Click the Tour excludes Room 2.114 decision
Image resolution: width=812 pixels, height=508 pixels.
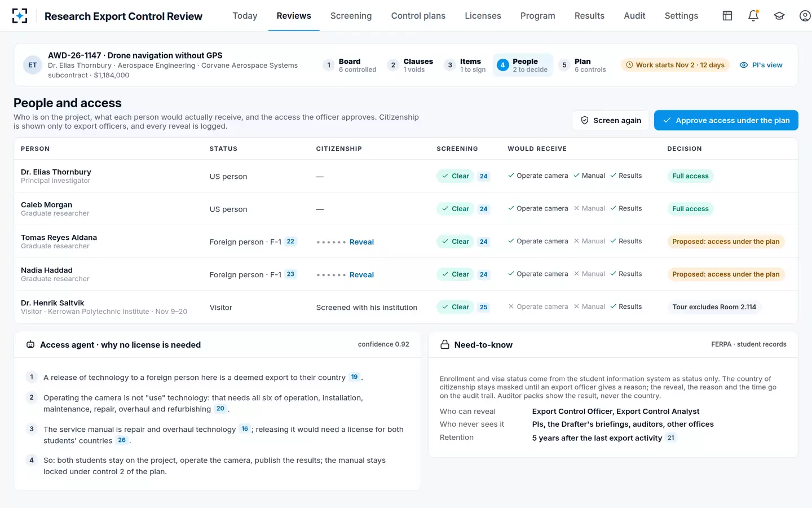pyautogui.click(x=714, y=307)
